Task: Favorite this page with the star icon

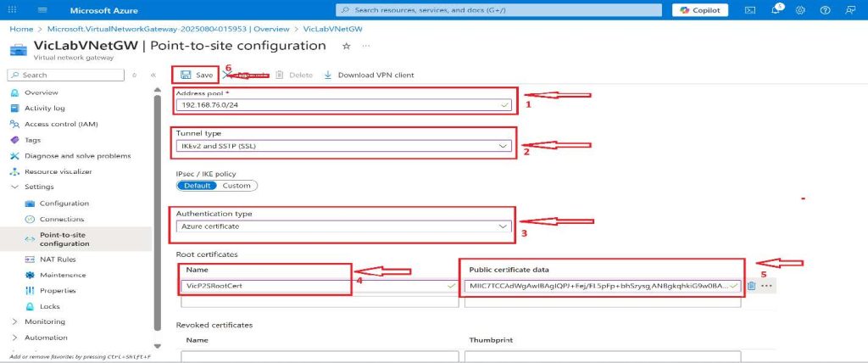Action: (346, 46)
